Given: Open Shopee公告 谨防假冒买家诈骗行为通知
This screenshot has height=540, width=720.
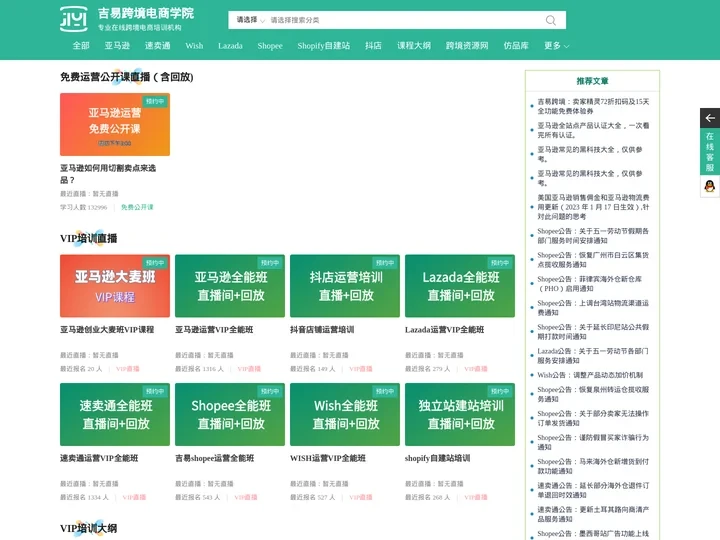Looking at the screenshot, I should coord(593,442).
